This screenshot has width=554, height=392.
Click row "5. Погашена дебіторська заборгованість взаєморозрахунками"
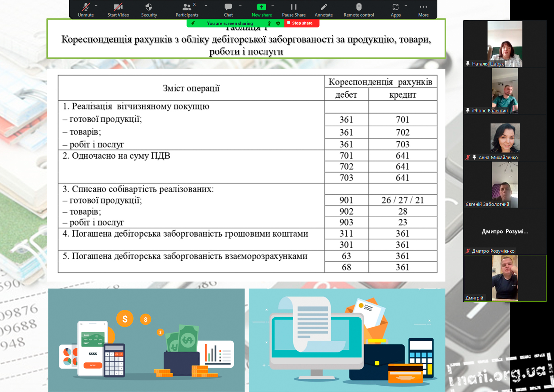click(191, 261)
